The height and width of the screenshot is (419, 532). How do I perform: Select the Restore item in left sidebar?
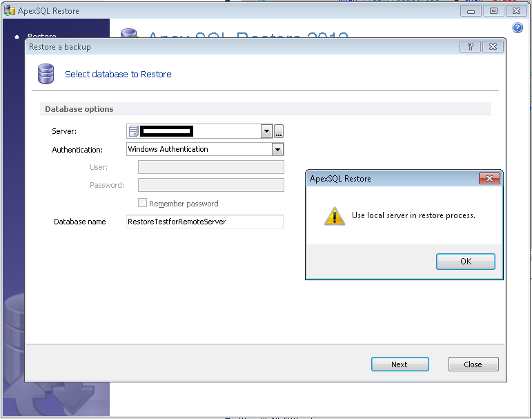(41, 37)
